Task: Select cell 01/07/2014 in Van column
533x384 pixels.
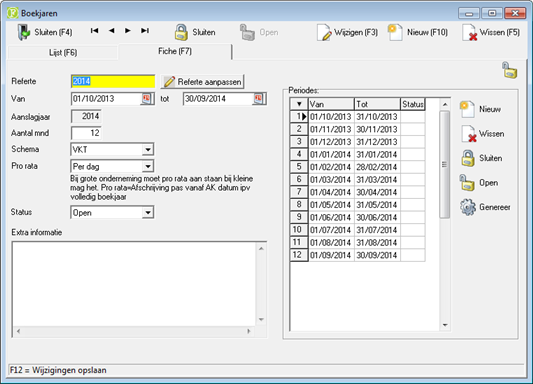Action: coord(331,230)
